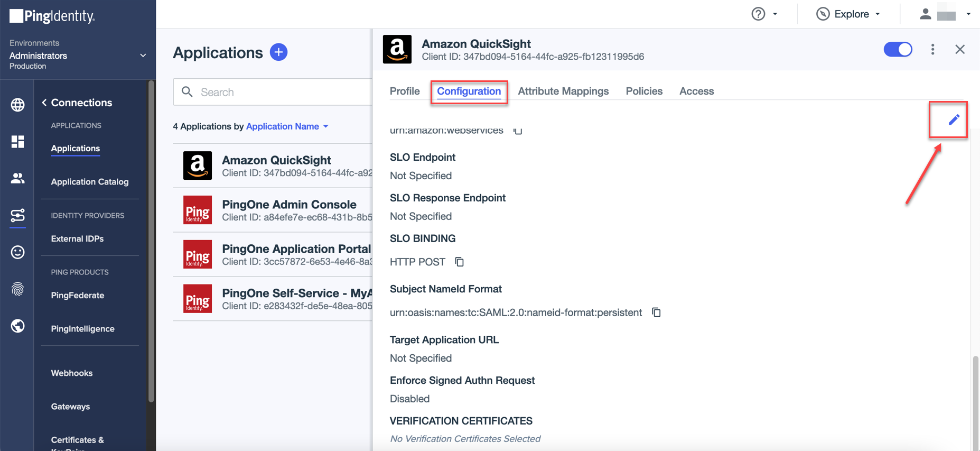This screenshot has height=451, width=980.
Task: Click PingOne Admin Console app icon
Action: (x=198, y=210)
